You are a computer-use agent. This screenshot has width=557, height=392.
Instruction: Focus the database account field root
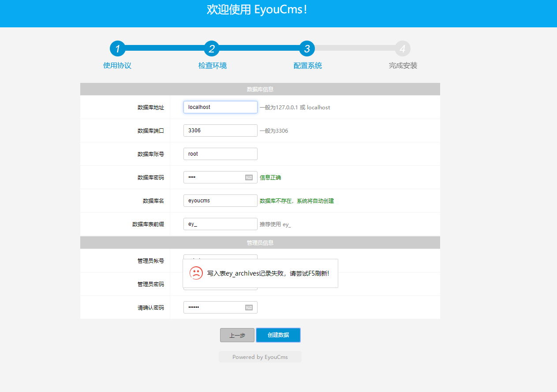(221, 154)
